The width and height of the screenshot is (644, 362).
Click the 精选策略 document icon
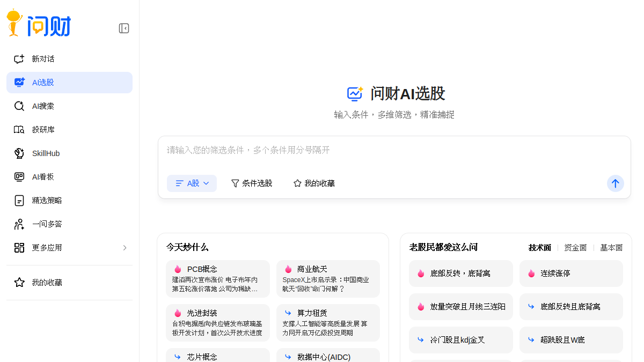pos(19,201)
